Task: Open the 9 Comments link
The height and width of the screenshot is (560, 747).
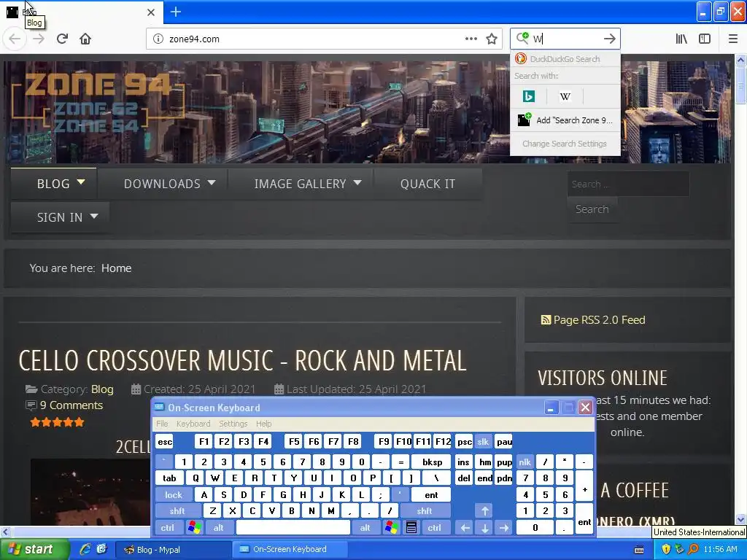Action: 71,405
